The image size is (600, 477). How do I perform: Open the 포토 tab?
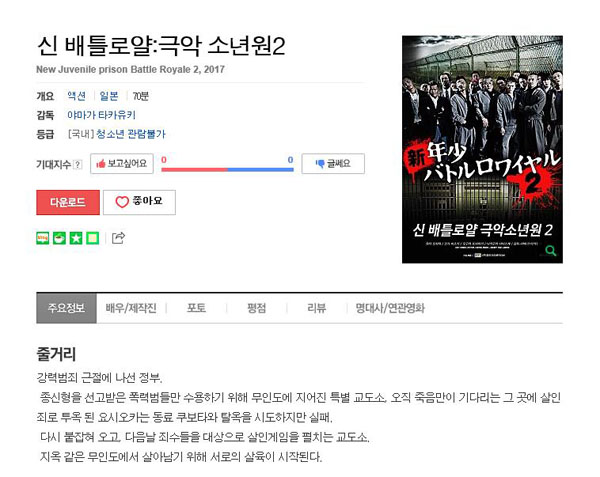point(196,308)
